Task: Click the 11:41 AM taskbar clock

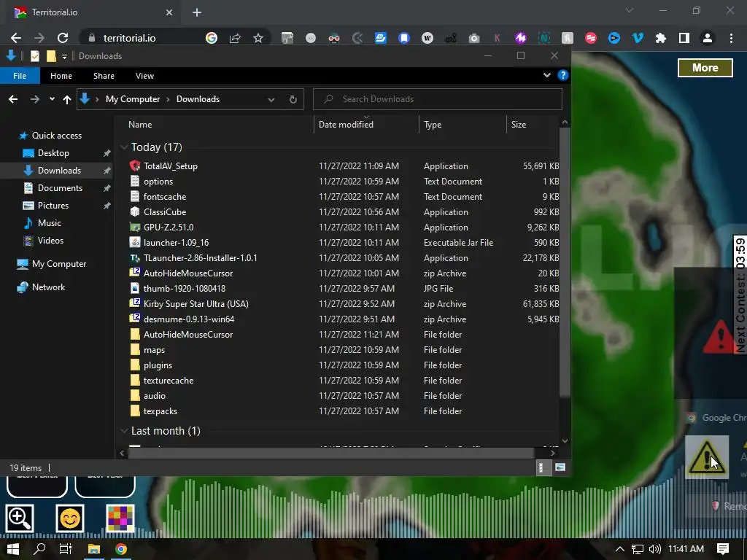Action: coord(686,549)
